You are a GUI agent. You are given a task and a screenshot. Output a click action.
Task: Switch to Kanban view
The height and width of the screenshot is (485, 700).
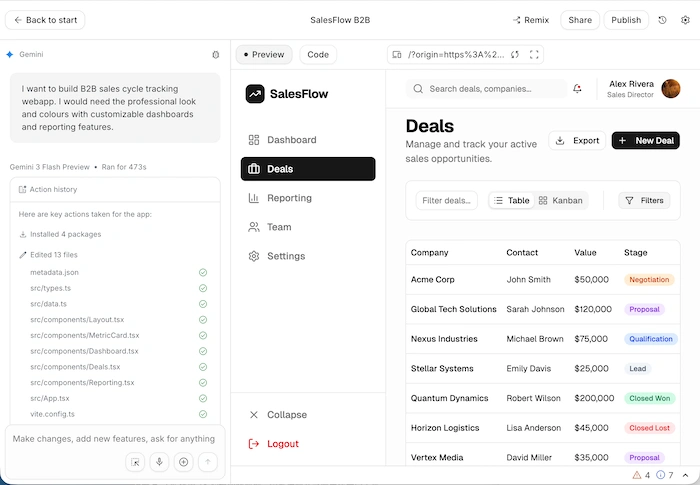pyautogui.click(x=560, y=201)
